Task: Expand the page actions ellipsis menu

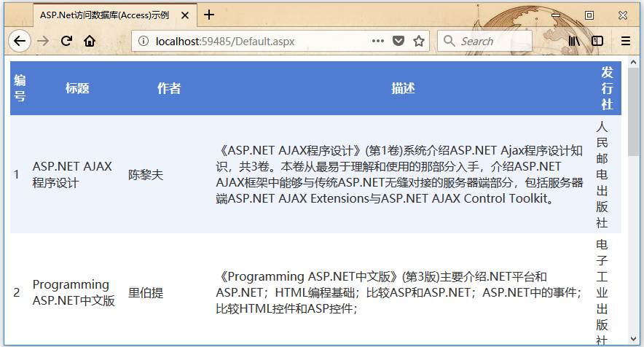Action: coord(377,41)
